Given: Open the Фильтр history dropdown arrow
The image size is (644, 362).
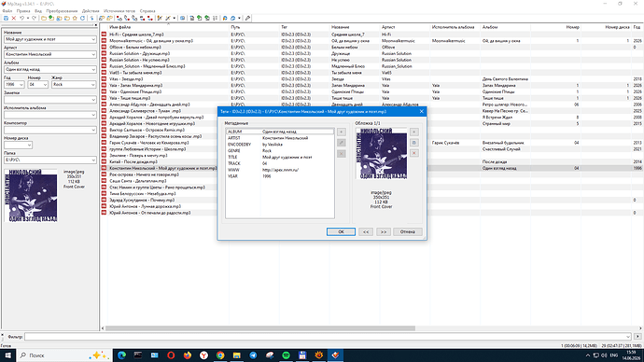Looking at the screenshot, I should 628,337.
